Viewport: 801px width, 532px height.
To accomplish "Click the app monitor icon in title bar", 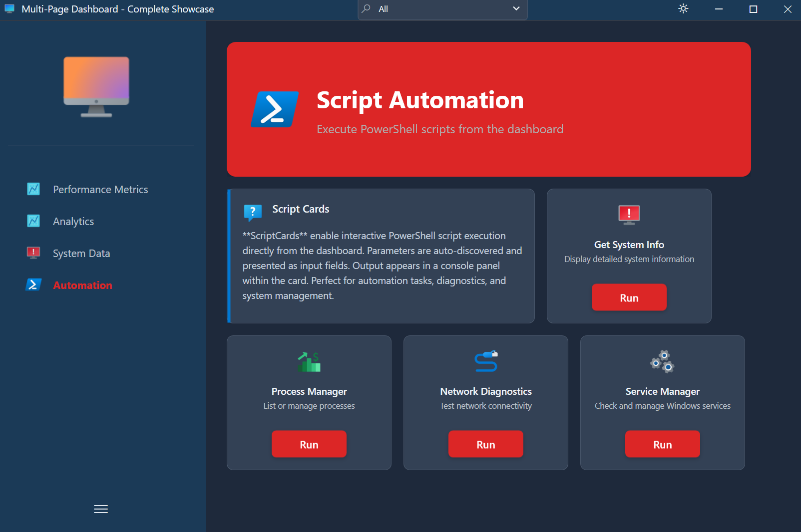I will (x=9, y=9).
